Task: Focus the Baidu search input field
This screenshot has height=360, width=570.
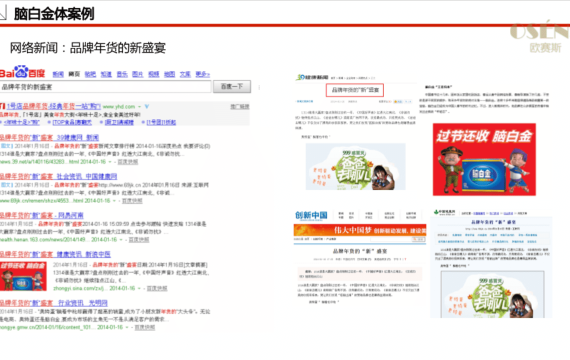Action: (105, 87)
